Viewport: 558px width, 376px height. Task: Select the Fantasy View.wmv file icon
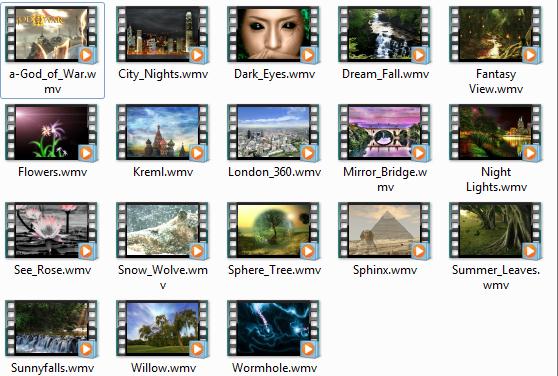pos(496,34)
